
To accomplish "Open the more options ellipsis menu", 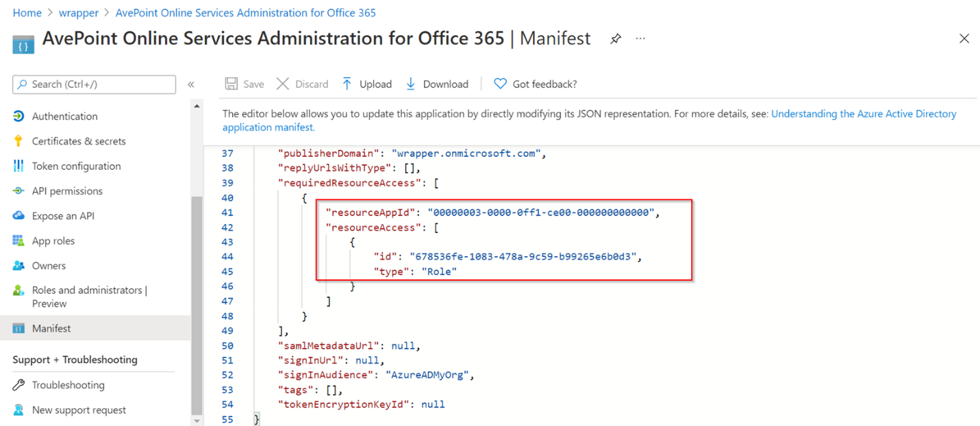I will coord(640,39).
